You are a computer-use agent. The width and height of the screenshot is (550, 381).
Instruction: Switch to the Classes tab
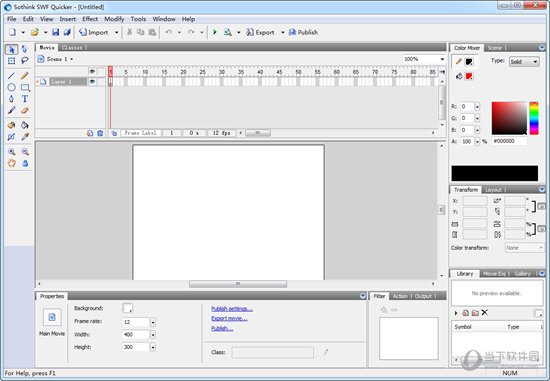pos(72,47)
